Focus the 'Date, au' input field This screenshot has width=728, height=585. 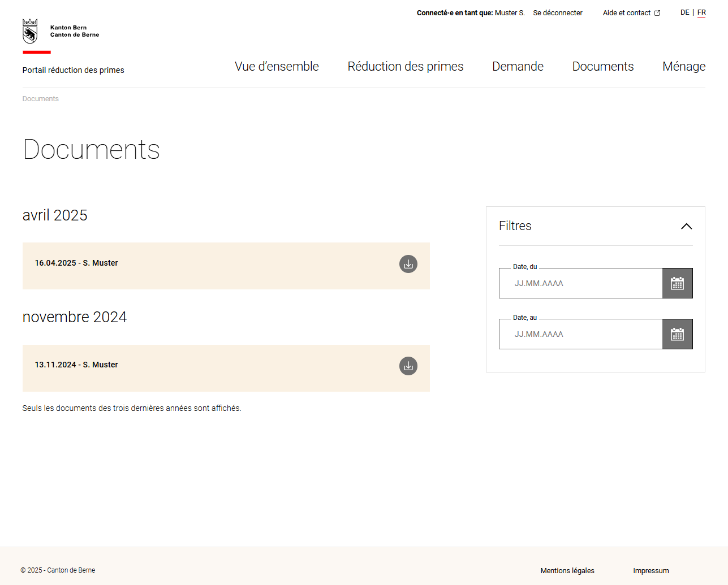[580, 334]
